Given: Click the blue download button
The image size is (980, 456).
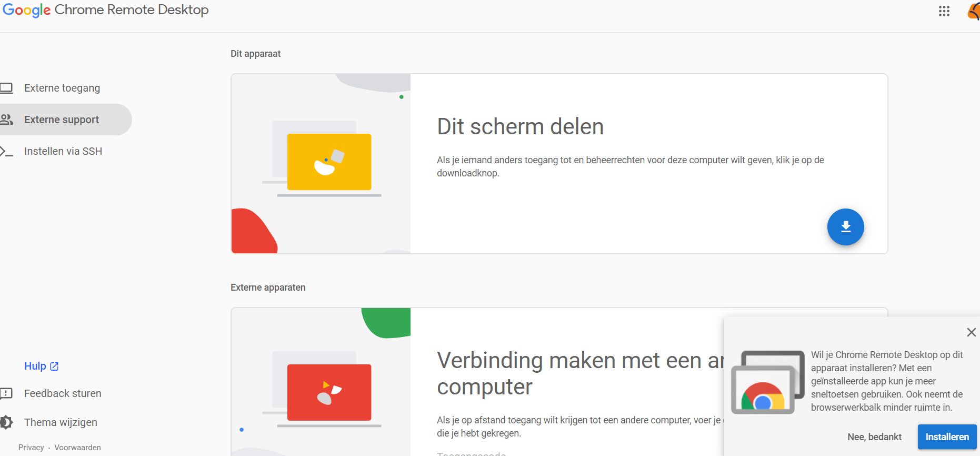Looking at the screenshot, I should pyautogui.click(x=845, y=227).
